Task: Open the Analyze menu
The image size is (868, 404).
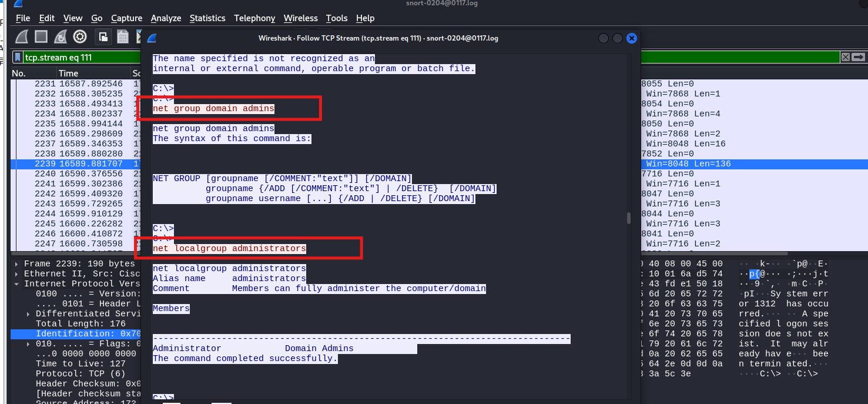Action: [166, 18]
